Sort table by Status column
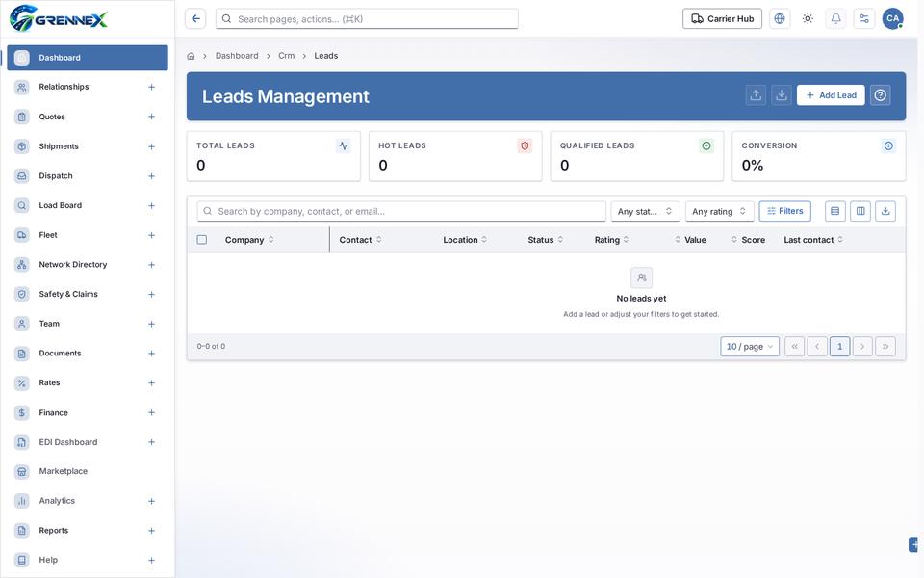924x578 pixels. click(x=545, y=240)
